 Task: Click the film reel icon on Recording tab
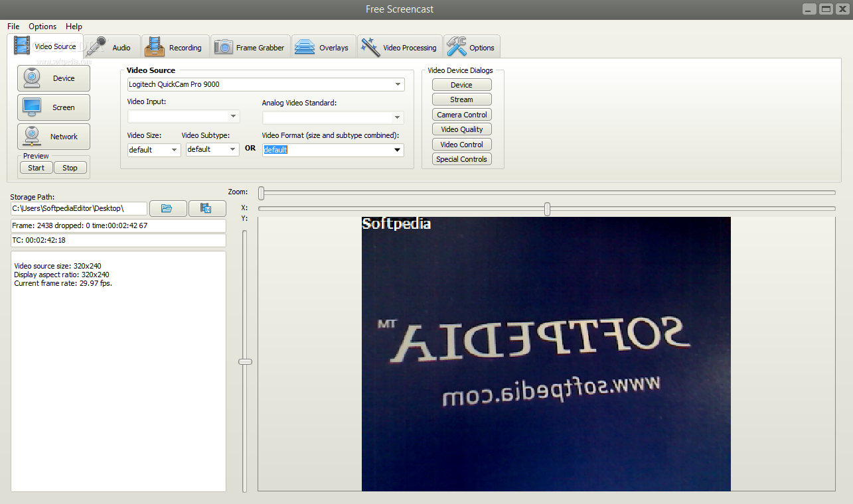[155, 47]
